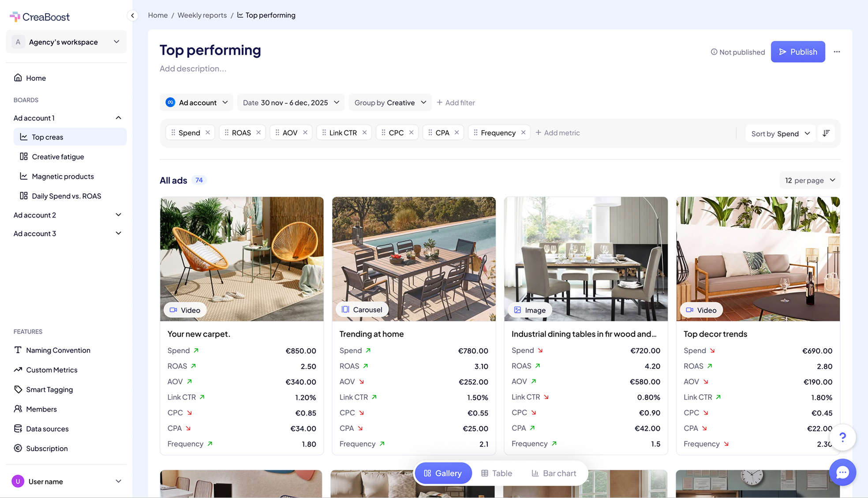Remove the ROAS metric chip
The image size is (868, 498).
258,132
